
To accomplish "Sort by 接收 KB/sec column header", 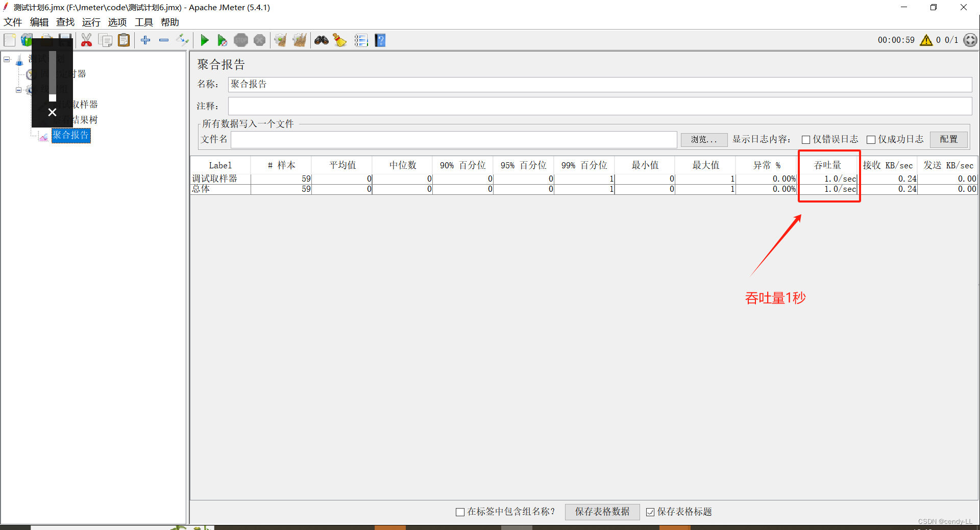I will coord(888,165).
